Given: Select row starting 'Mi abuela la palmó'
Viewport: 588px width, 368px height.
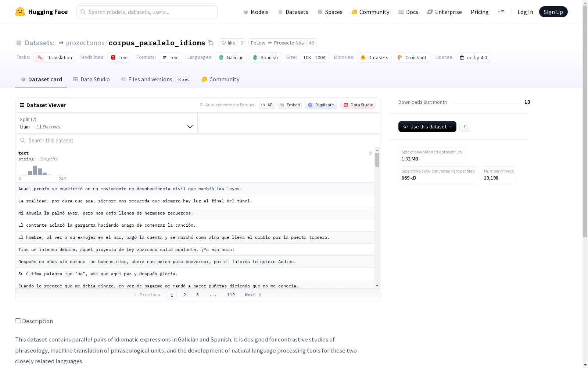Looking at the screenshot, I should click(x=195, y=213).
